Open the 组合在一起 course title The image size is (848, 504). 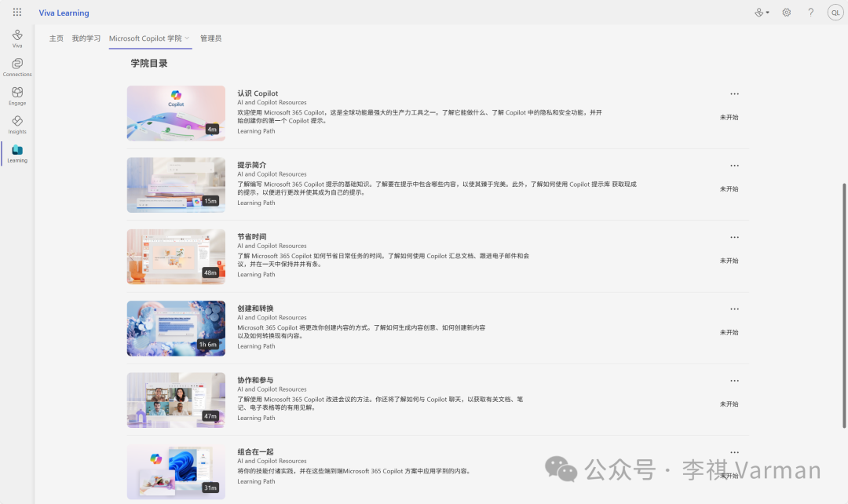pyautogui.click(x=255, y=451)
